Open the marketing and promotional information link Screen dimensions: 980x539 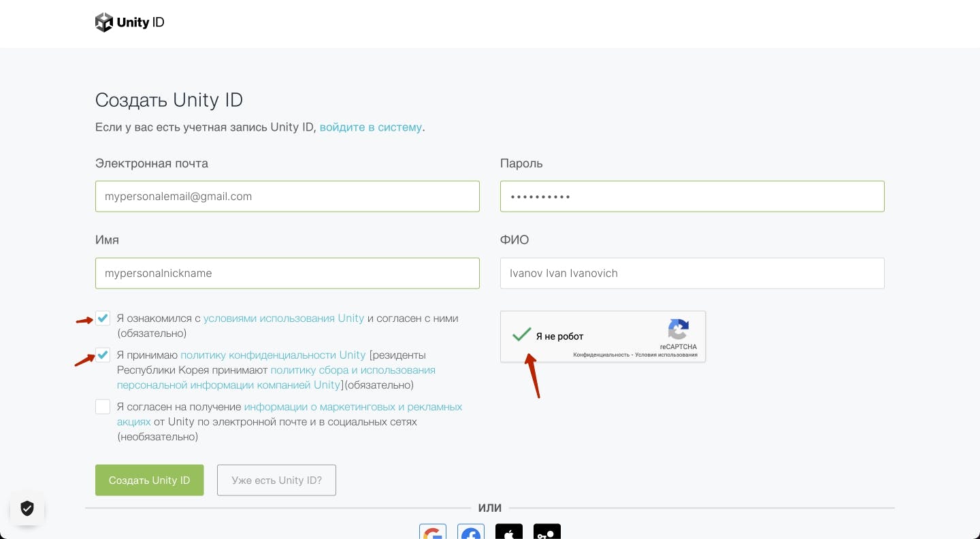[x=290, y=414]
